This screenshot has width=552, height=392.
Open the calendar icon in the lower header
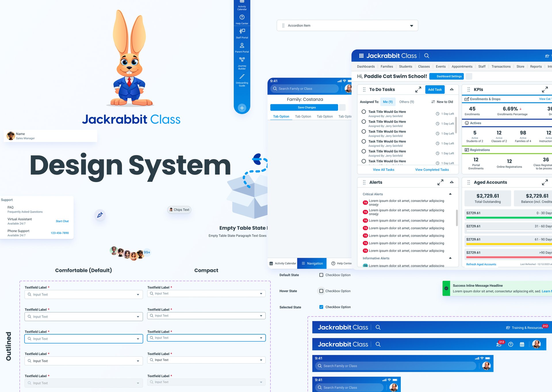click(x=522, y=344)
